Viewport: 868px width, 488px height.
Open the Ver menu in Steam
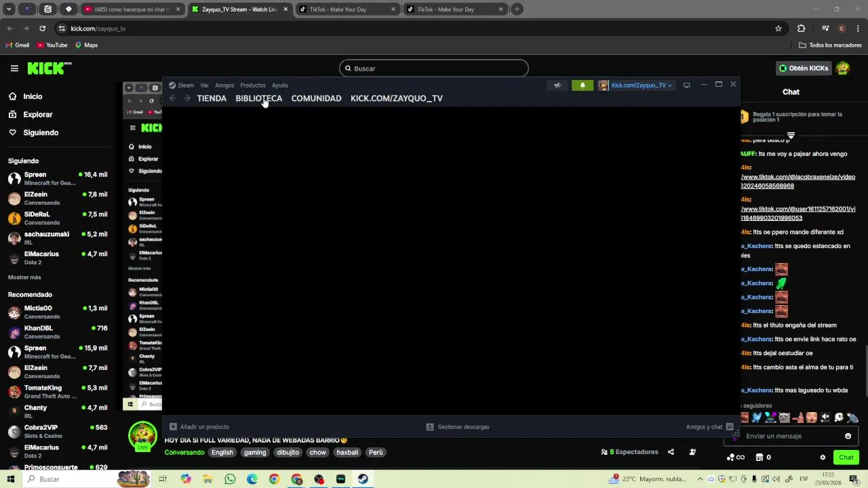[204, 85]
